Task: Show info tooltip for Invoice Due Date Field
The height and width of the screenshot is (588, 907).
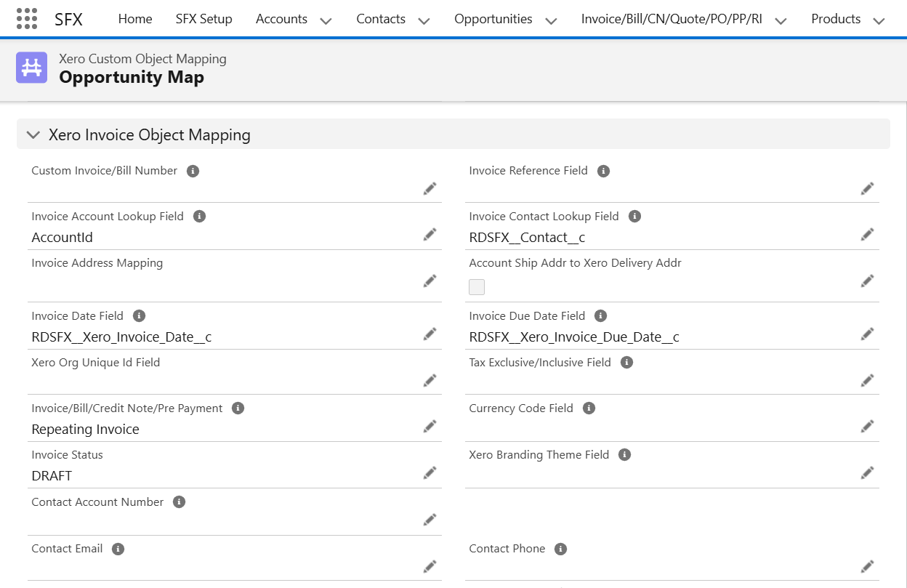Action: click(600, 316)
